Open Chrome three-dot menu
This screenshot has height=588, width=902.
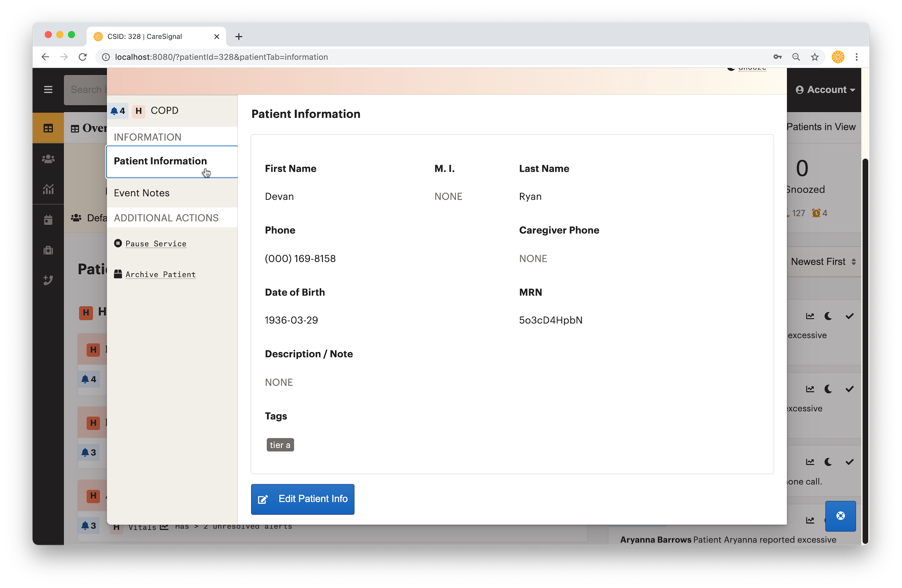(856, 57)
